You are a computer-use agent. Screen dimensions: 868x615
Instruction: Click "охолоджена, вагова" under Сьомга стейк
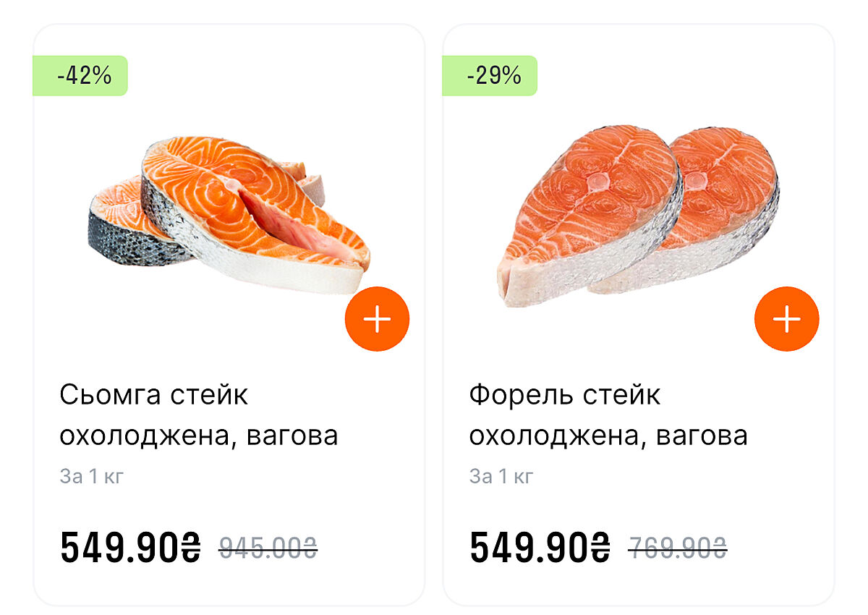pos(198,436)
